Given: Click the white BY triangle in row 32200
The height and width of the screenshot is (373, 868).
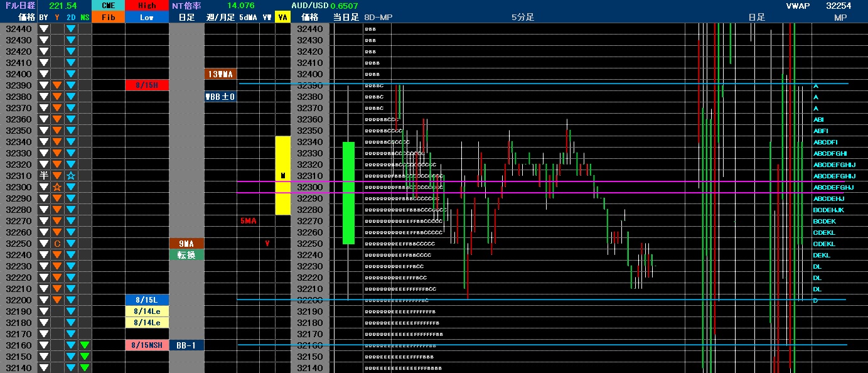Looking at the screenshot, I should pos(43,300).
